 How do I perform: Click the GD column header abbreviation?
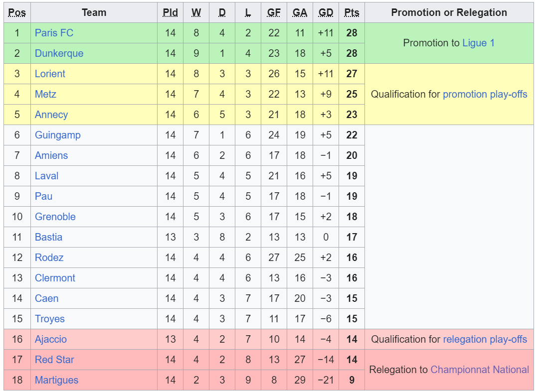(x=326, y=12)
